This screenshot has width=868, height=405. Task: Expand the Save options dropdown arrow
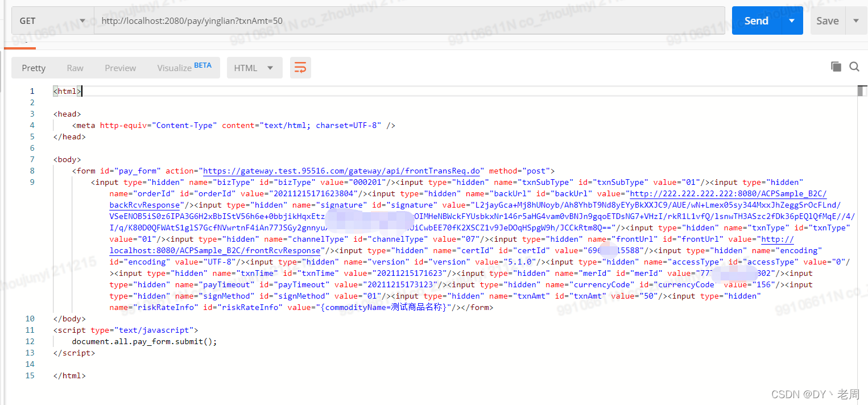(x=856, y=20)
